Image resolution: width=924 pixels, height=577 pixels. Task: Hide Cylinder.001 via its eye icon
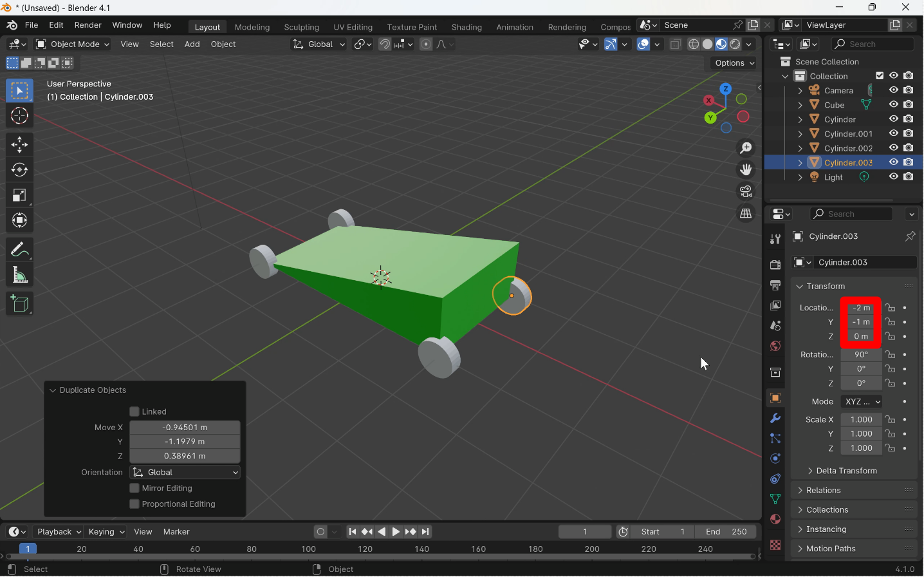(894, 133)
